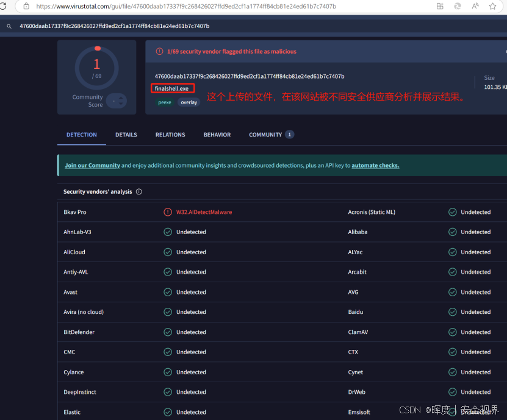Click the BitDefender vendor name
Image resolution: width=507 pixels, height=420 pixels.
[79, 332]
